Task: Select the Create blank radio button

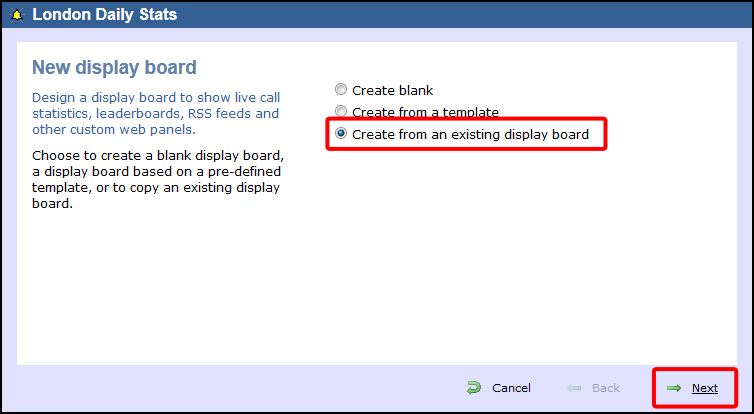Action: tap(341, 89)
